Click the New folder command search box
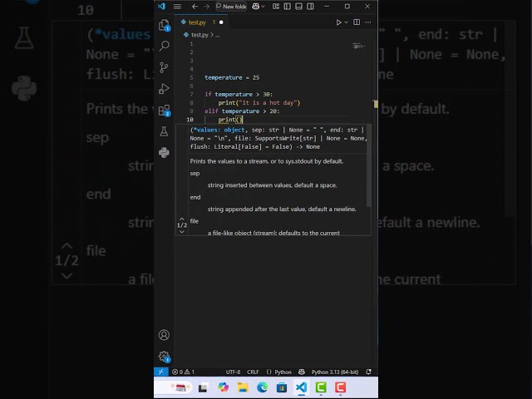 click(x=231, y=7)
